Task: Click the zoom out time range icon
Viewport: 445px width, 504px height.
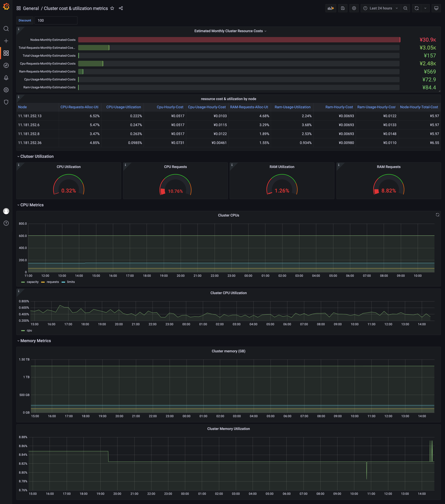Action: tap(405, 8)
